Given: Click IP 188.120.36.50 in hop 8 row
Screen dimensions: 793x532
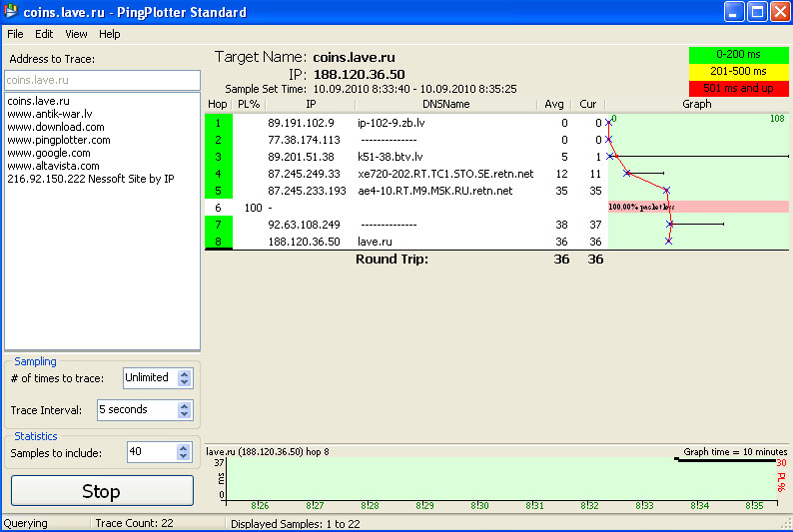Looking at the screenshot, I should pyautogui.click(x=304, y=242).
